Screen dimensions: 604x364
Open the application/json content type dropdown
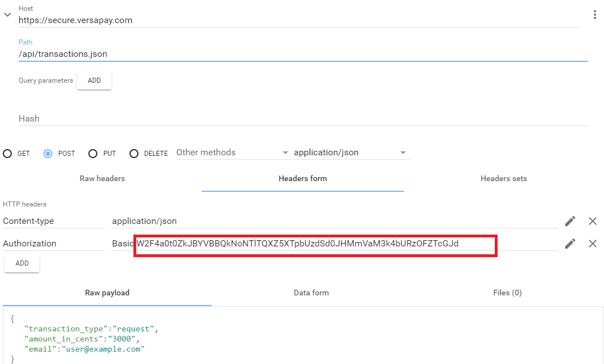(351, 152)
